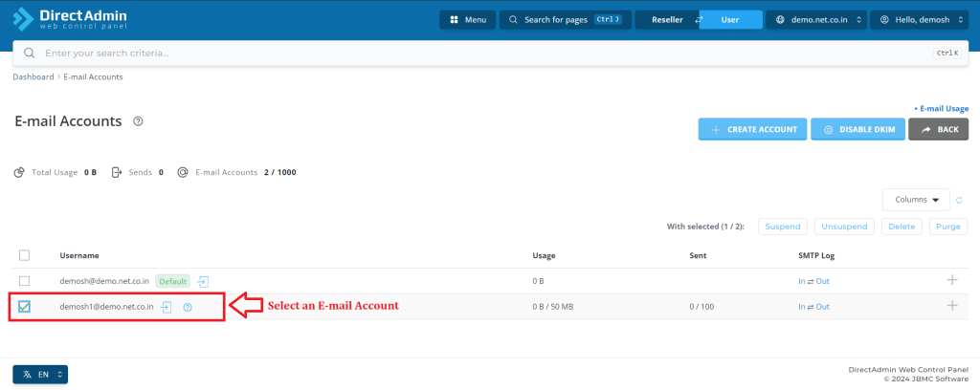Click the Total Usage pie icon
Image resolution: width=980 pixels, height=390 pixels.
point(19,172)
